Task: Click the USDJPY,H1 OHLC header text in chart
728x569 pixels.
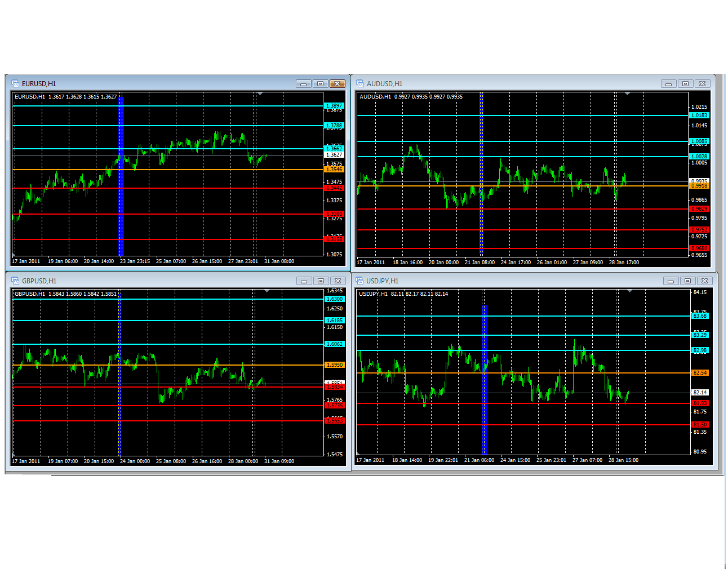Action: [403, 294]
